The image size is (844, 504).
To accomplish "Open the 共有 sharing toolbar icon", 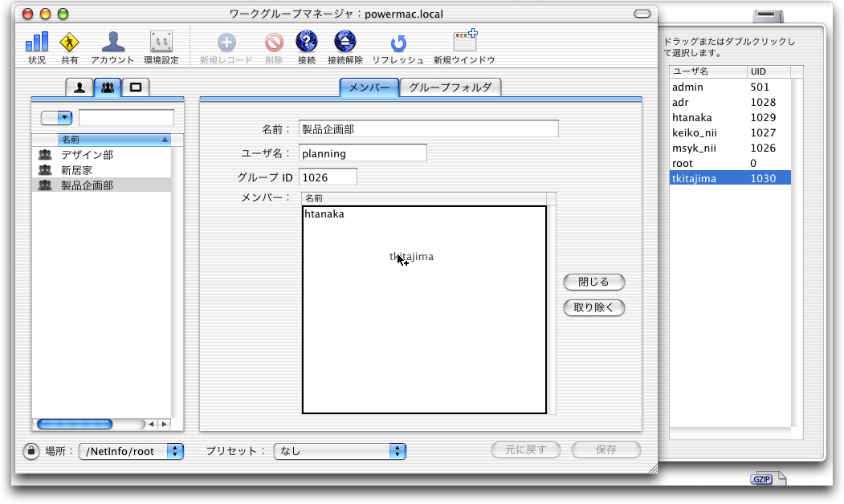I will tap(70, 43).
